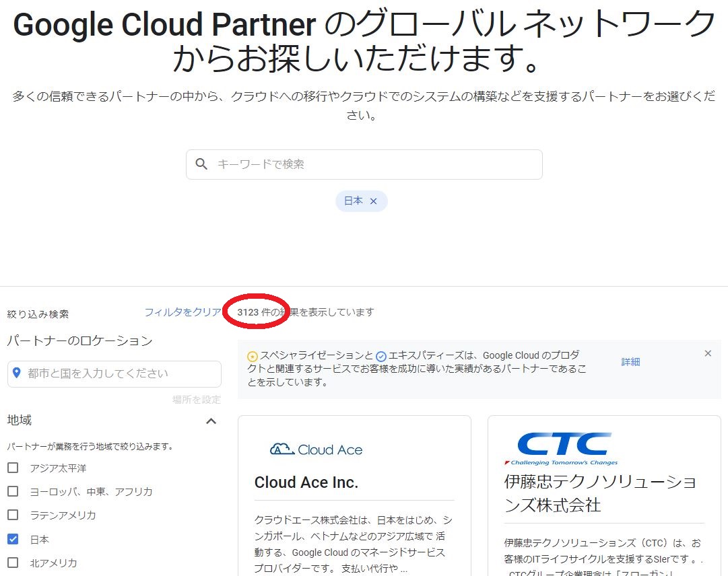This screenshot has width=728, height=576.
Task: Remove the 日本 filter chip with its X
Action: pos(373,201)
